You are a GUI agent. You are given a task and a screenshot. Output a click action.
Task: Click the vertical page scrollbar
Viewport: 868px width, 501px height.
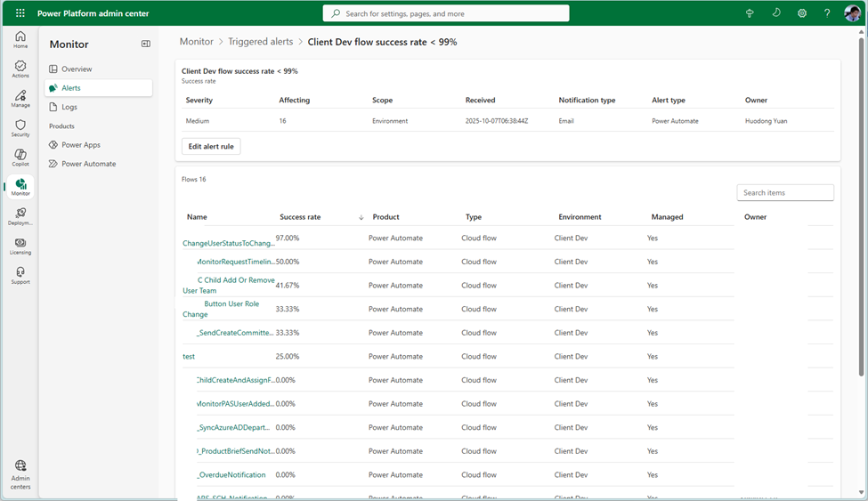point(861,207)
